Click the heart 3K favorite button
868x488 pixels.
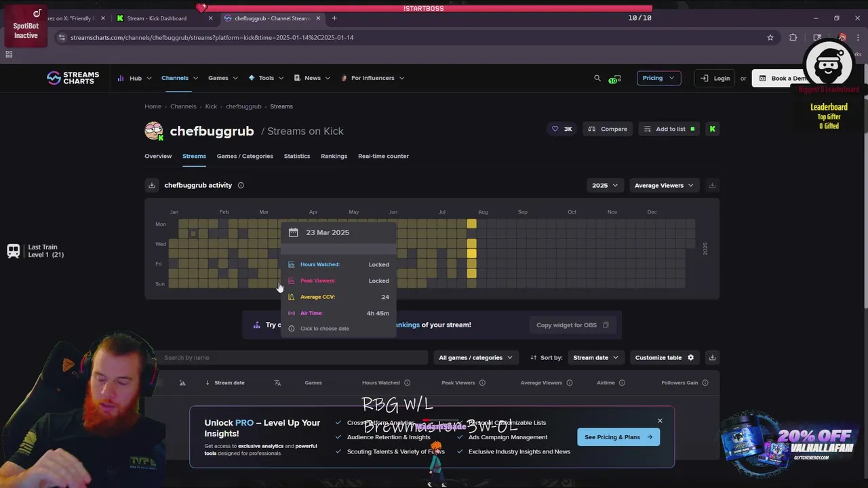(561, 129)
